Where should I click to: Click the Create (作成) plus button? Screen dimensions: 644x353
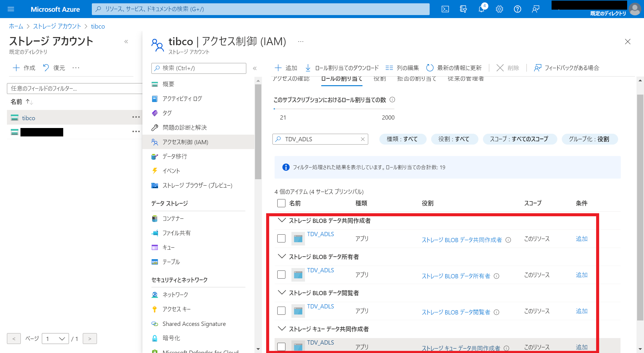pos(24,68)
